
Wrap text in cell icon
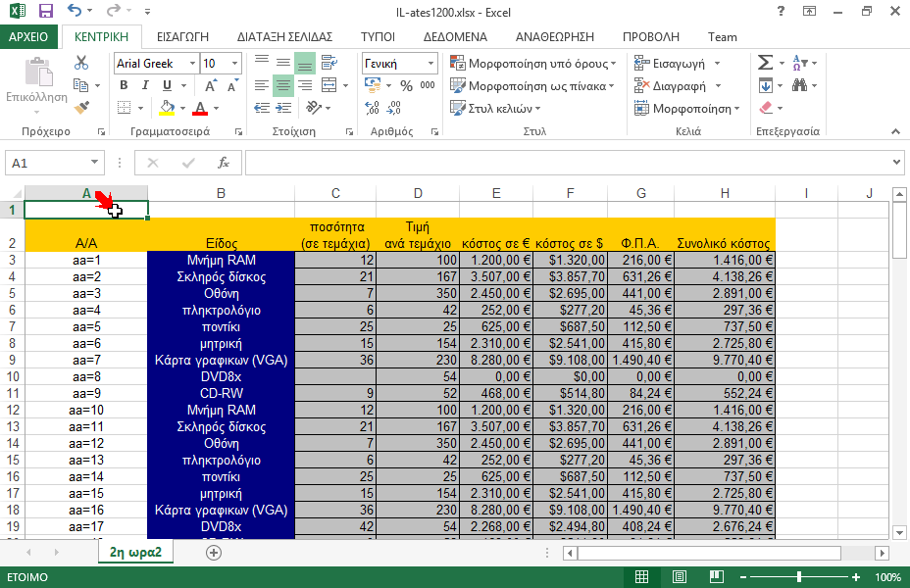tap(329, 62)
